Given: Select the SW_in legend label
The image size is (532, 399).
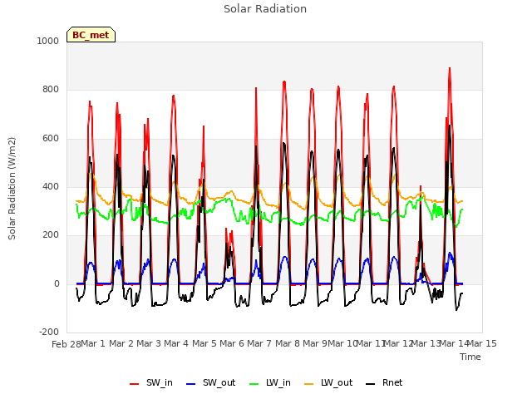Looking at the screenshot, I should tap(160, 382).
